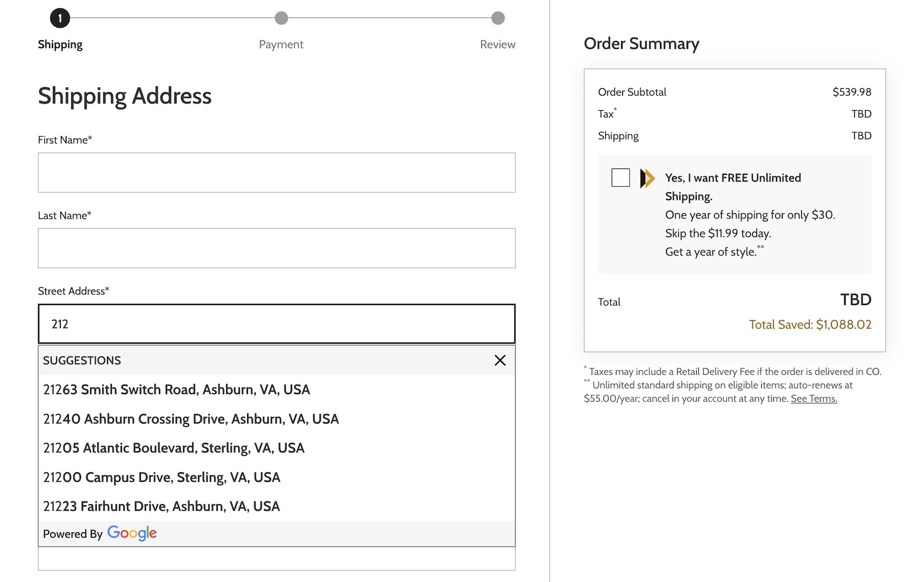Viewport: 924px width, 582px height.
Task: Go to the Payment step label
Action: tap(281, 45)
